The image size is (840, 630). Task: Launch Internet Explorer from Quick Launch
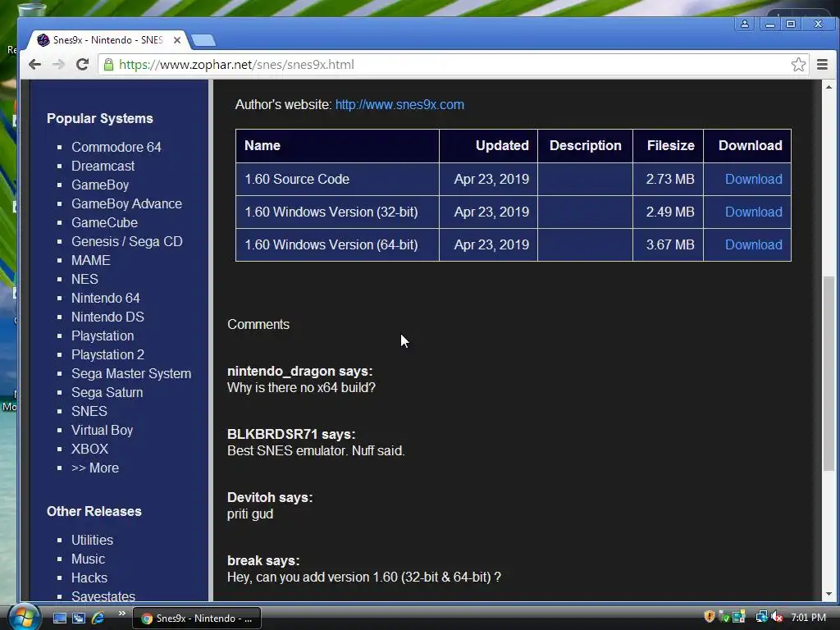[98, 619]
